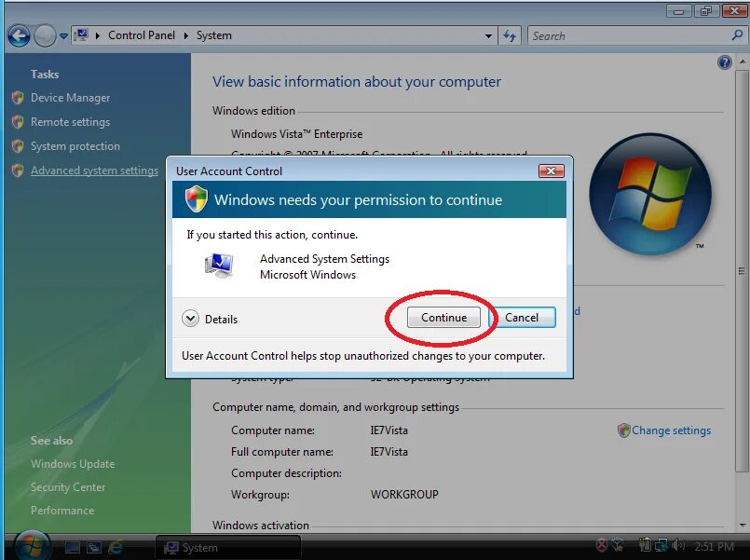Restore down the System window
This screenshot has height=560, width=750.
point(706,11)
